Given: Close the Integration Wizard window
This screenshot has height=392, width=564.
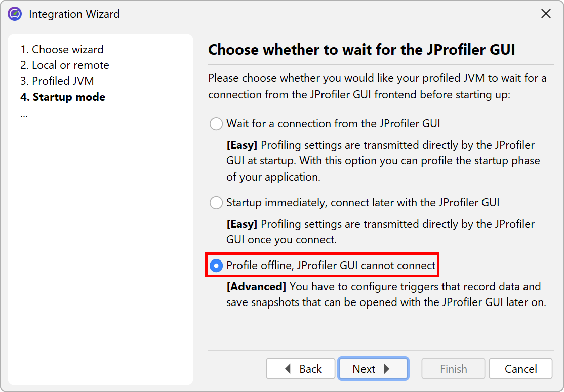Looking at the screenshot, I should [546, 14].
